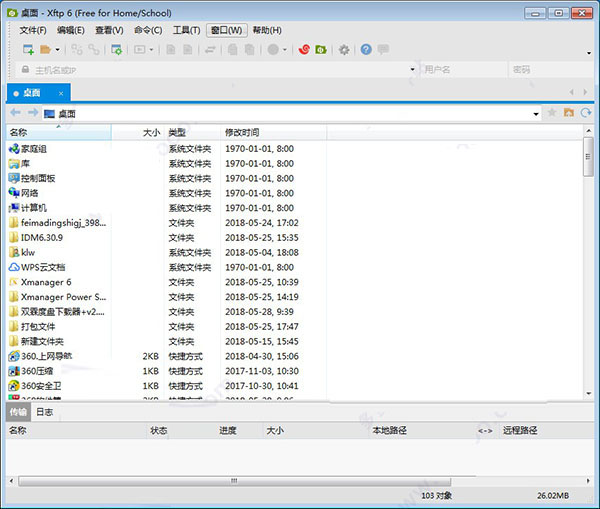Expand the path dropdown for 桌面
Viewport: 600px width, 509px height.
(536, 114)
